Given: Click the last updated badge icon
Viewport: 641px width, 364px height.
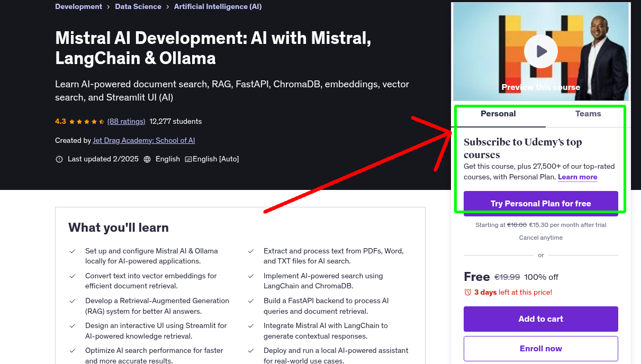Looking at the screenshot, I should (59, 159).
